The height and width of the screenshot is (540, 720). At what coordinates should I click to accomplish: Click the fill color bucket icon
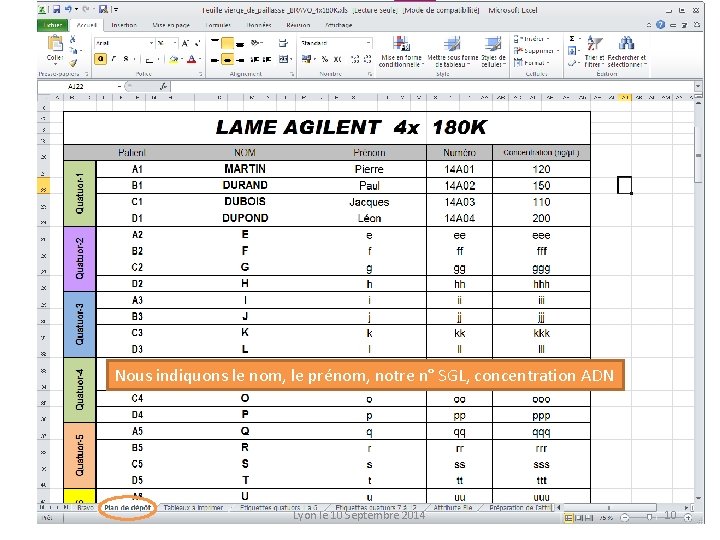tap(173, 59)
